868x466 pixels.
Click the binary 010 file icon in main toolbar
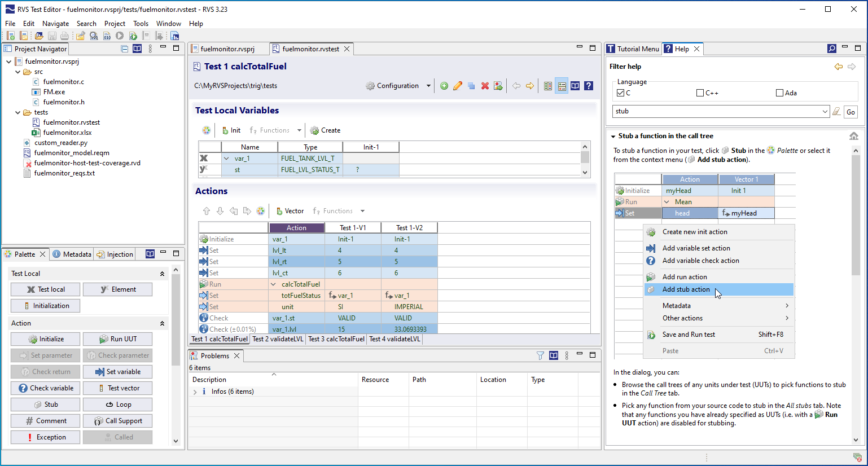(x=107, y=36)
